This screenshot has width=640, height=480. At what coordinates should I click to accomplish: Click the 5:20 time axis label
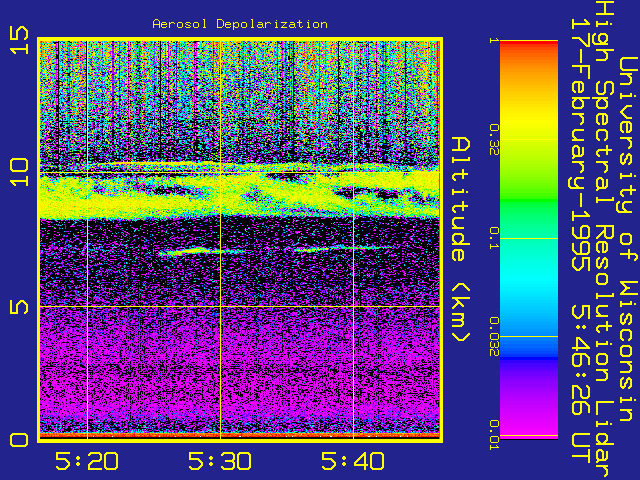pyautogui.click(x=87, y=461)
